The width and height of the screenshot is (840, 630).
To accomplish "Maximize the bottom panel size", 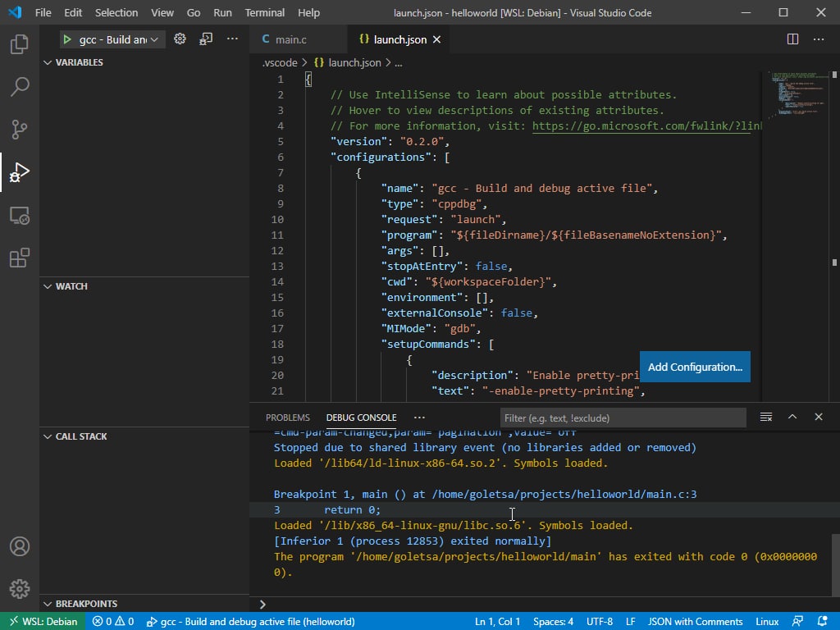I will click(792, 418).
